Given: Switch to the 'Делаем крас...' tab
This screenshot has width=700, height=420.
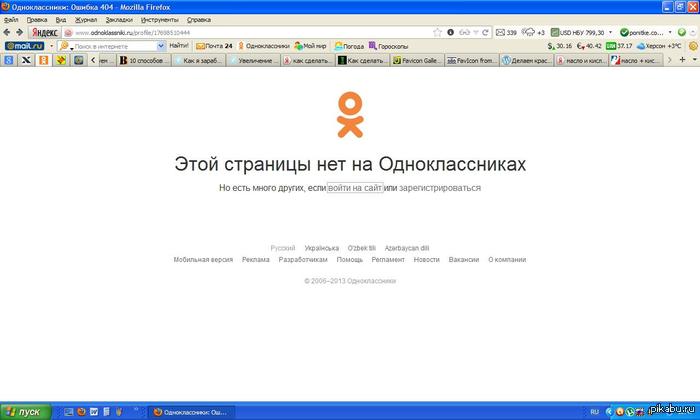Looking at the screenshot, I should (527, 60).
